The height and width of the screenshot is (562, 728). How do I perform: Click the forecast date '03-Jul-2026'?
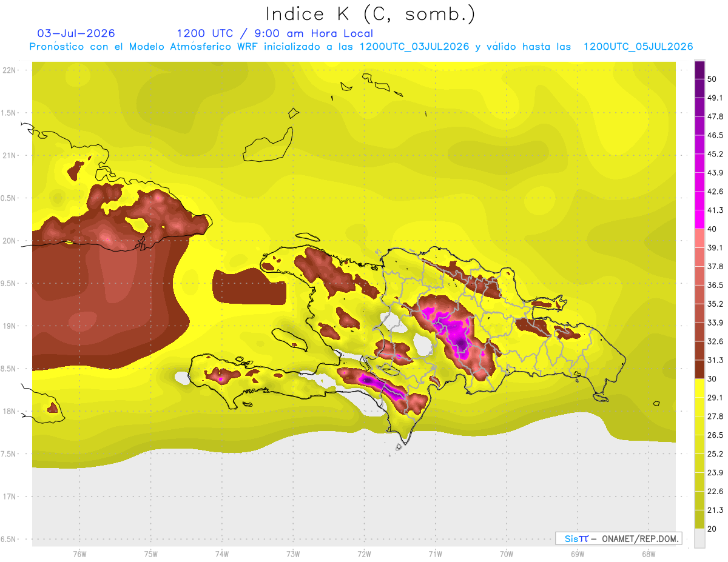click(76, 33)
